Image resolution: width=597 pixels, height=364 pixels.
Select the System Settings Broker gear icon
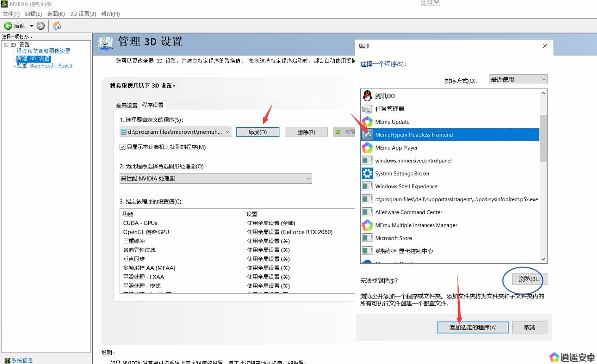(x=367, y=173)
